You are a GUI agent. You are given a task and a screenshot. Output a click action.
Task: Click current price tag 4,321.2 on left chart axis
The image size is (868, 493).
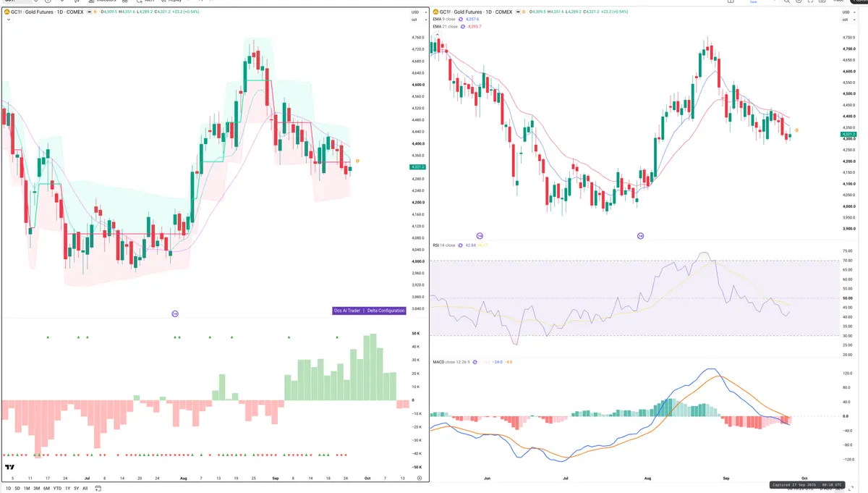pos(417,167)
